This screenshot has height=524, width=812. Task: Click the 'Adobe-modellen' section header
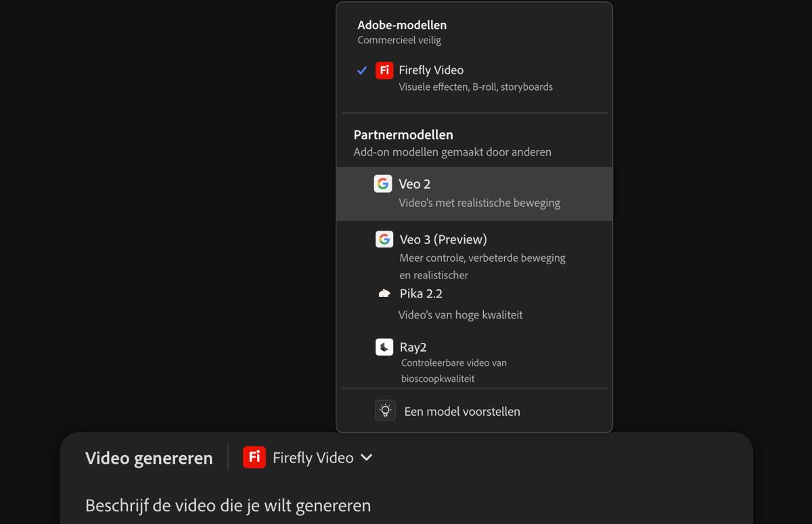(x=402, y=25)
